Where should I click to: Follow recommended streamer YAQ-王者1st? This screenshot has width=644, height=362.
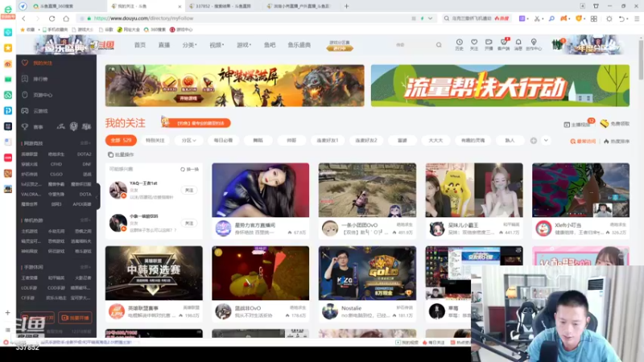pyautogui.click(x=189, y=190)
